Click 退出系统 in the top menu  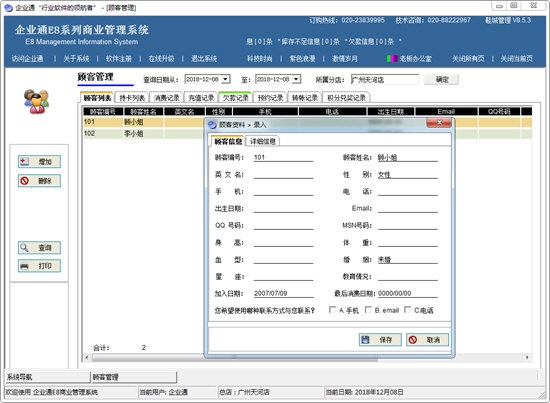[204, 59]
